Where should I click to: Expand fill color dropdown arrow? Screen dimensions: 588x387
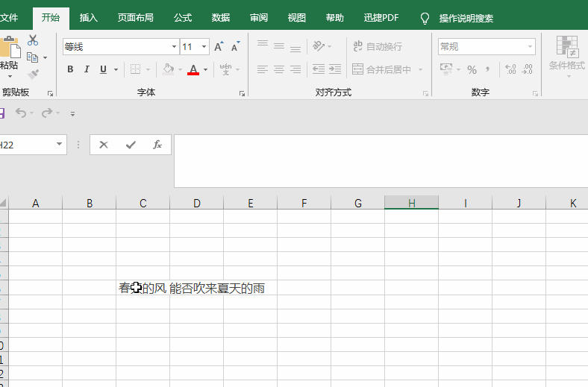click(180, 69)
